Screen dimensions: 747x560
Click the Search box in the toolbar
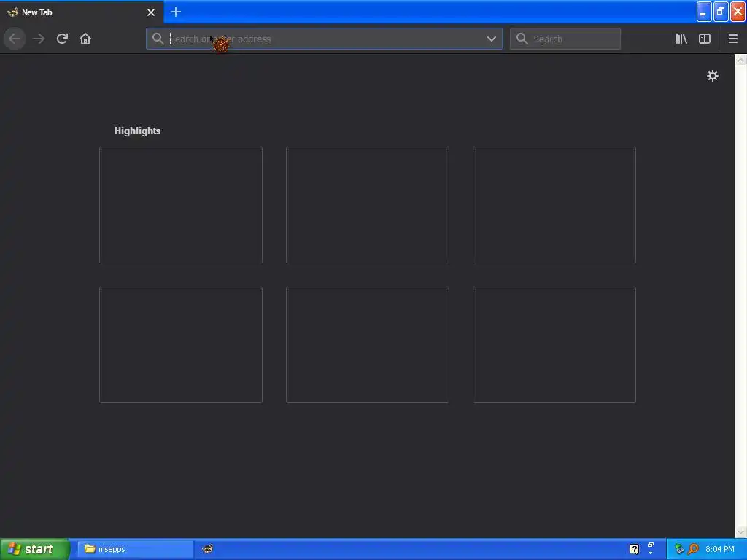click(x=565, y=39)
